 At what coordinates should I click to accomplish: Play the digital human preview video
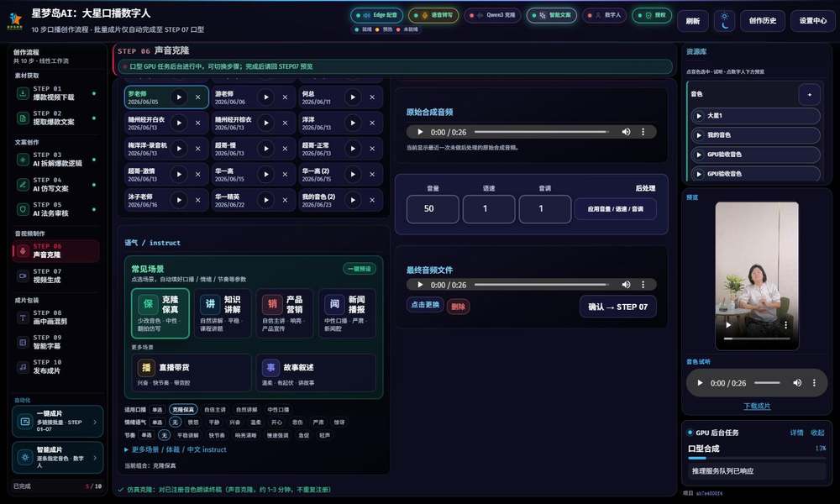[728, 324]
